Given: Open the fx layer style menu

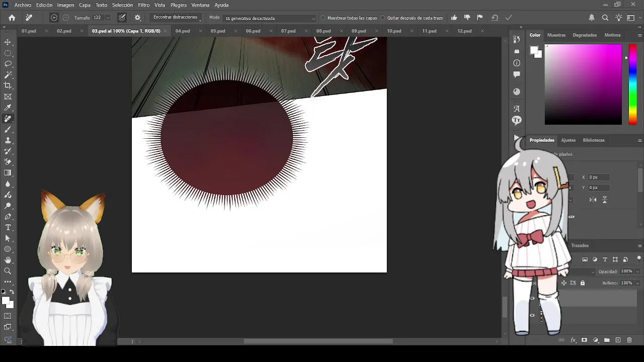Looking at the screenshot, I should tap(573, 340).
